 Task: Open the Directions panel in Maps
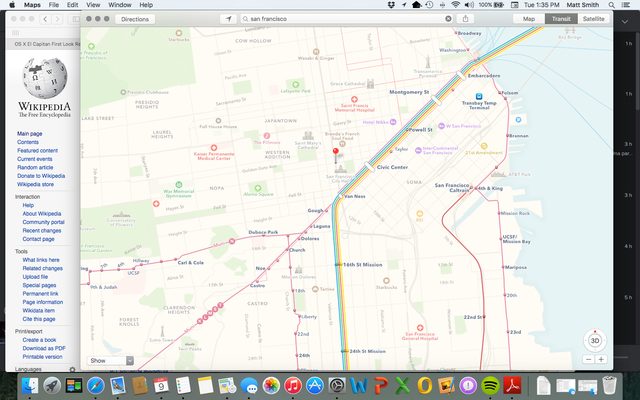(135, 19)
